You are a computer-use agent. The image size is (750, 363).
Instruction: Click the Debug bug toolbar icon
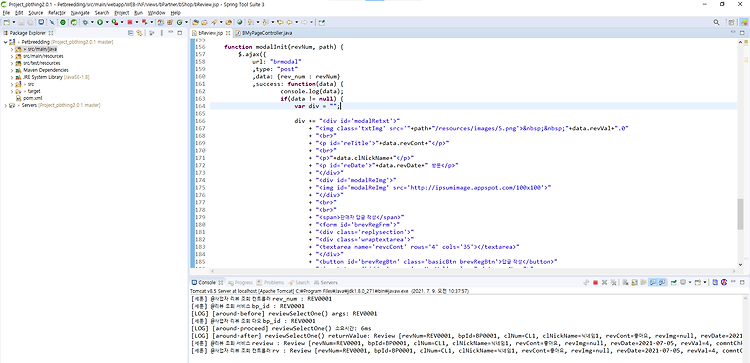[85, 22]
